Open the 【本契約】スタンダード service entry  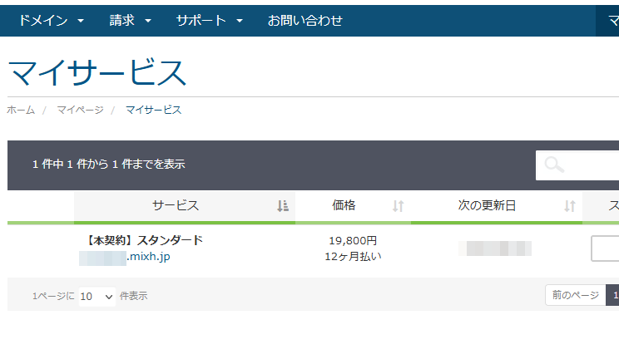[x=144, y=240]
